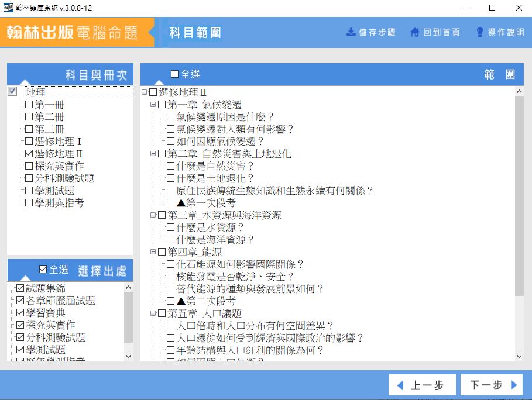Screen dimensions: 532x400
Task: Check 核能發電是否乾淨、安全？
Action: [171, 277]
